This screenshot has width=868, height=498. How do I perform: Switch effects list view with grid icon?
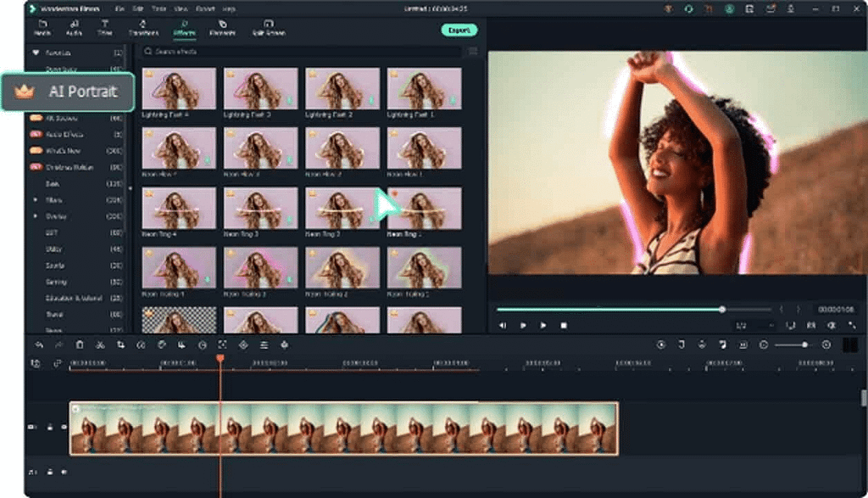tap(473, 52)
